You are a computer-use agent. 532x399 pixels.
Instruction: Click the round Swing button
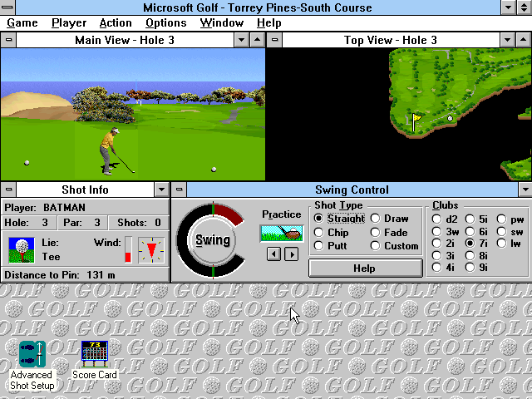[213, 240]
